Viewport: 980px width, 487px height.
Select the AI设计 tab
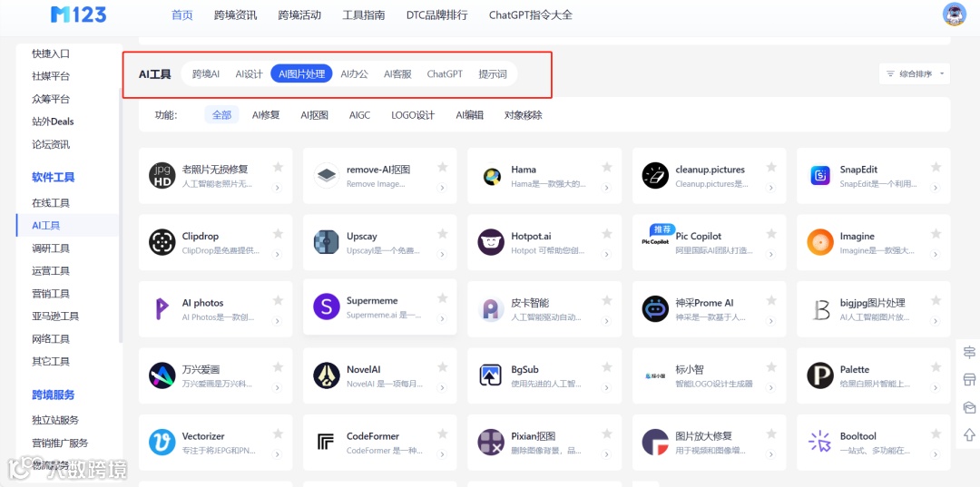click(249, 73)
